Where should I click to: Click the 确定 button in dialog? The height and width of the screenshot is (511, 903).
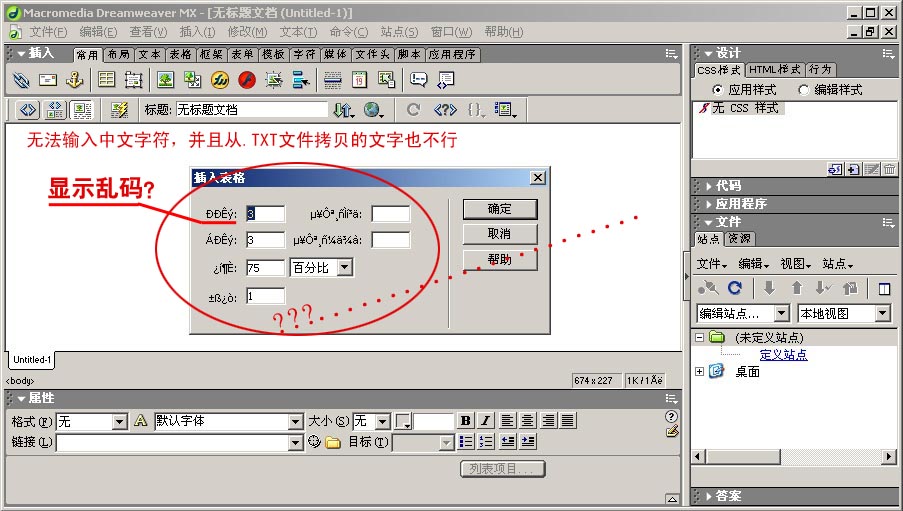(499, 209)
